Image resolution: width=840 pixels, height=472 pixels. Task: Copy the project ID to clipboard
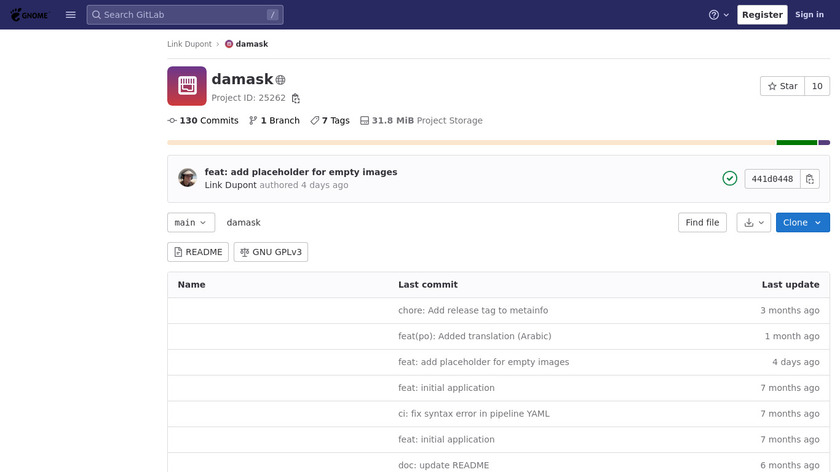[x=296, y=98]
